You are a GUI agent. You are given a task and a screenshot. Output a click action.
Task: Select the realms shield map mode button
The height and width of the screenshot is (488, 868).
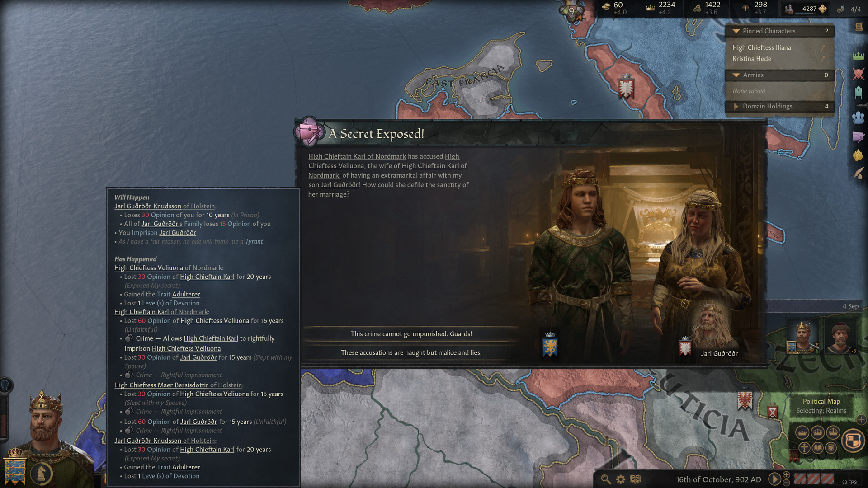[x=853, y=441]
